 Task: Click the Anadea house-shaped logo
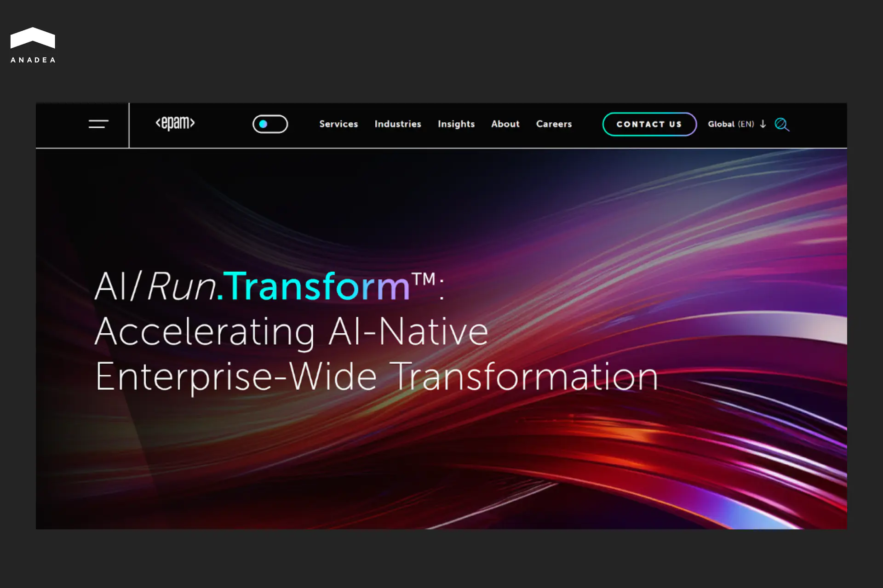click(33, 38)
